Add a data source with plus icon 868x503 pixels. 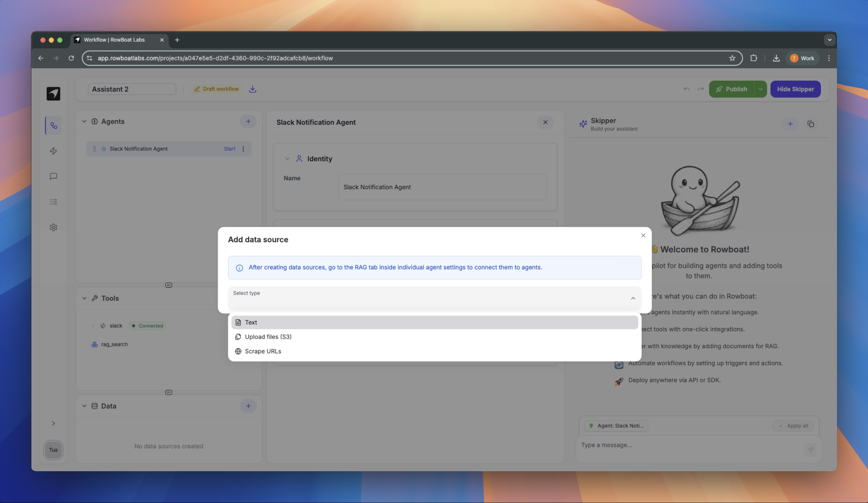(x=248, y=406)
